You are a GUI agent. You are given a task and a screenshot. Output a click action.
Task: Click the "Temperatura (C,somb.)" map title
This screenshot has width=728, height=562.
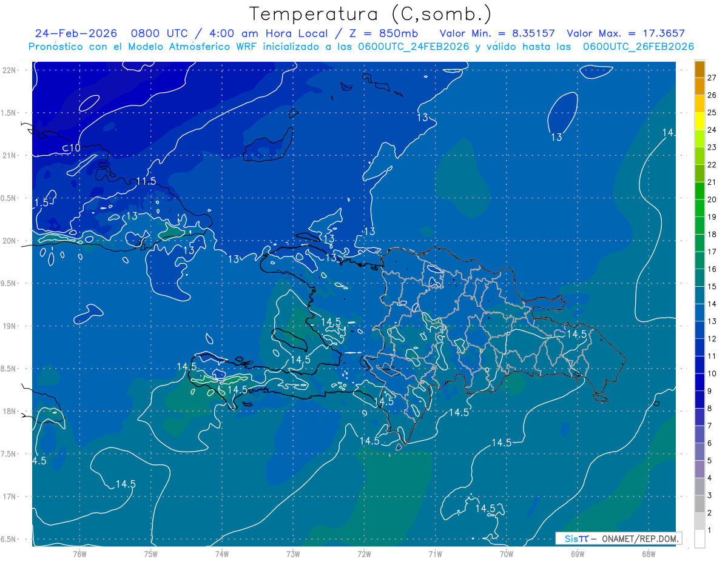click(371, 14)
